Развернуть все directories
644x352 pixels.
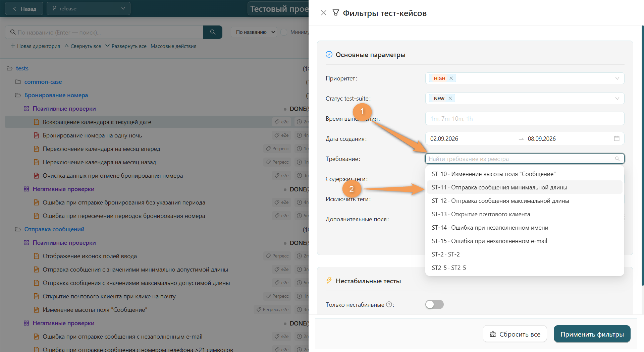click(x=126, y=46)
